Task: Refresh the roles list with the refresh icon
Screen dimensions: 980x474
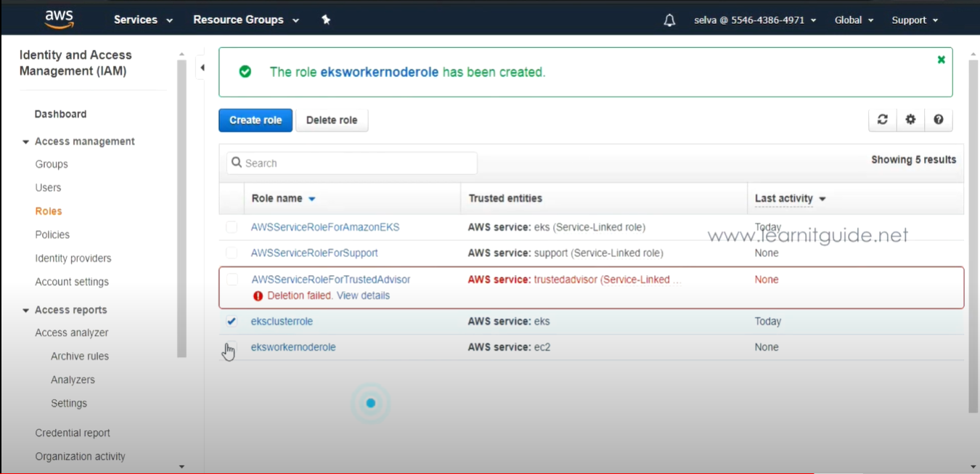Action: coord(883,120)
